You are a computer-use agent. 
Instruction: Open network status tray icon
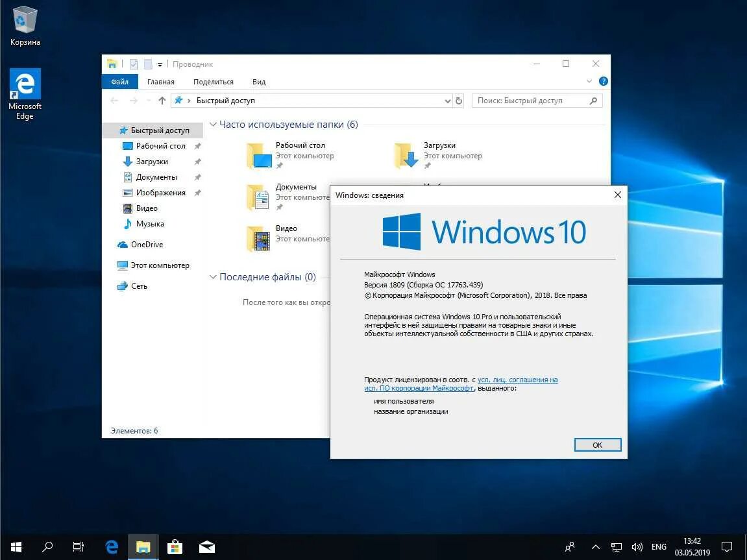[617, 547]
